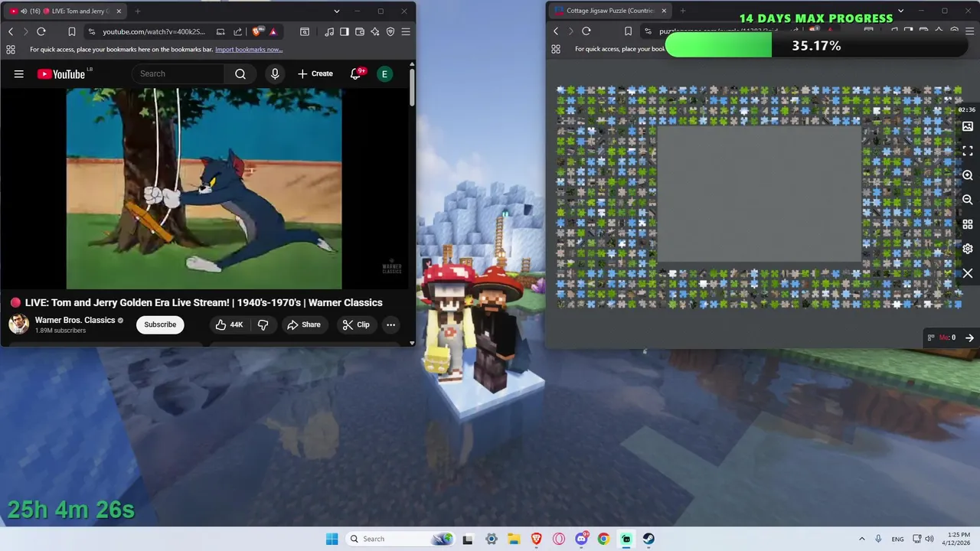Open File Explorer from the taskbar
Screen dimensions: 980x551
tap(513, 539)
